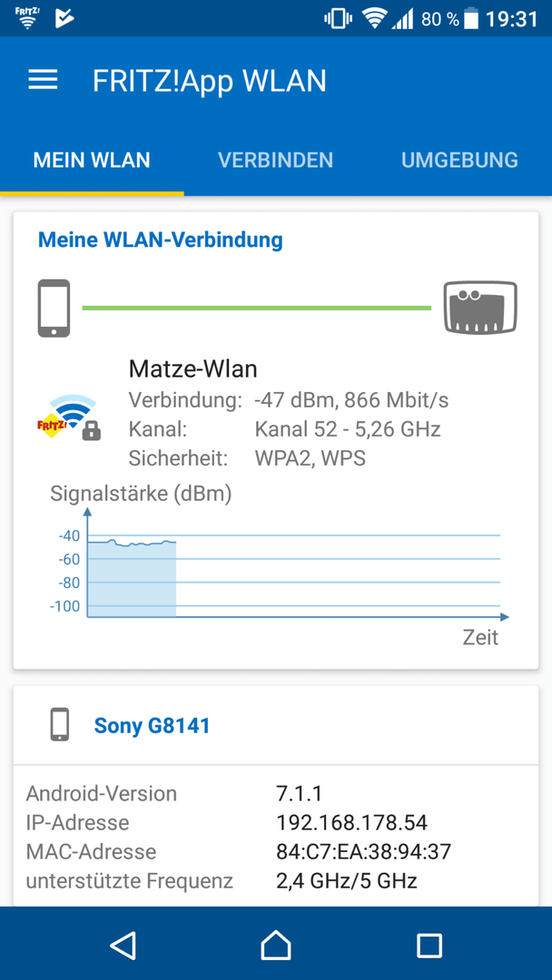This screenshot has height=980, width=552.
Task: Tap the MAC-Adresse value 84:C7:EA:38:94:37
Action: point(363,851)
